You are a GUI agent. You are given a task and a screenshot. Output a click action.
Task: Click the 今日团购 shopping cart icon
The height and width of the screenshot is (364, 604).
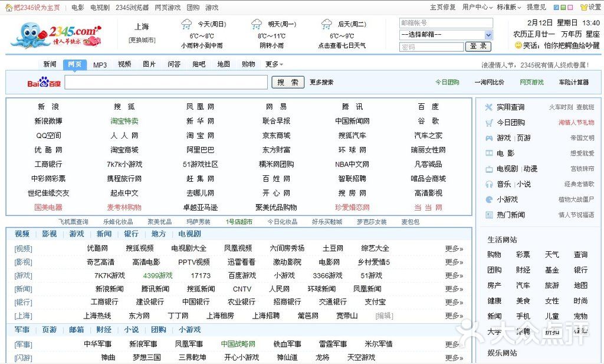click(x=489, y=123)
